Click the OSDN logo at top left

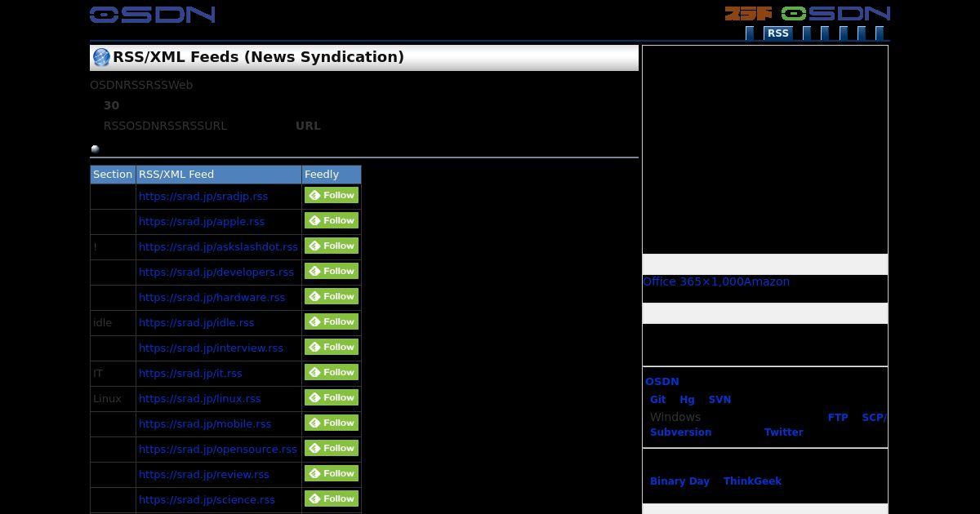pos(153,14)
